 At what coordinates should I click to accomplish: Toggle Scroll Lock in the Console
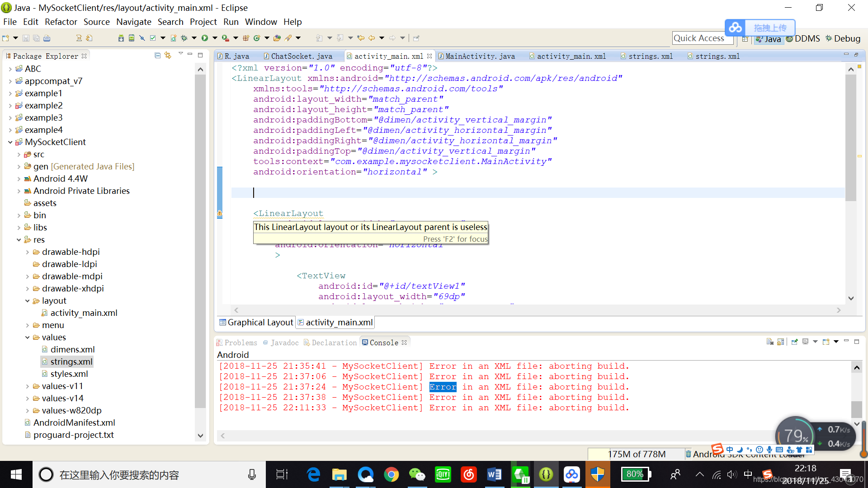click(x=781, y=342)
